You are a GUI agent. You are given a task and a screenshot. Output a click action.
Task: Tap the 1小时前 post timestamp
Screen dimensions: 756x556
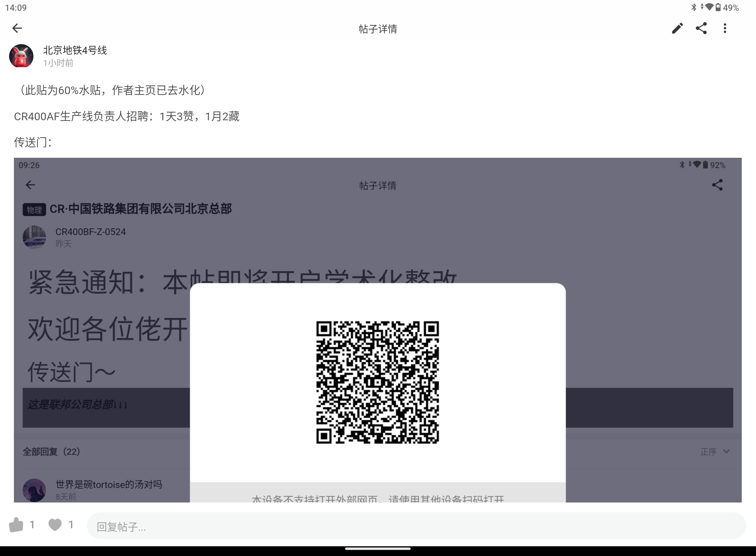click(58, 63)
